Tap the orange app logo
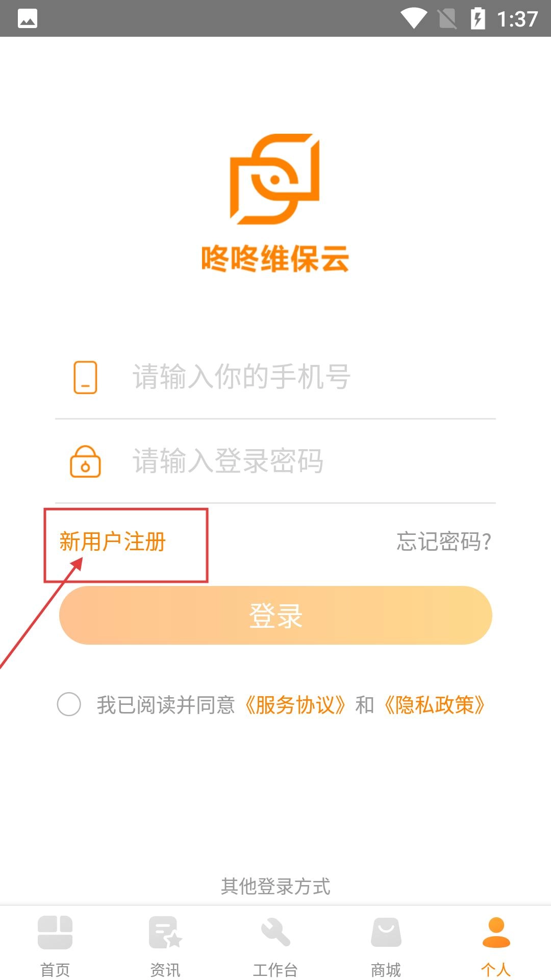Viewport: 551px width, 980px height. [x=275, y=179]
